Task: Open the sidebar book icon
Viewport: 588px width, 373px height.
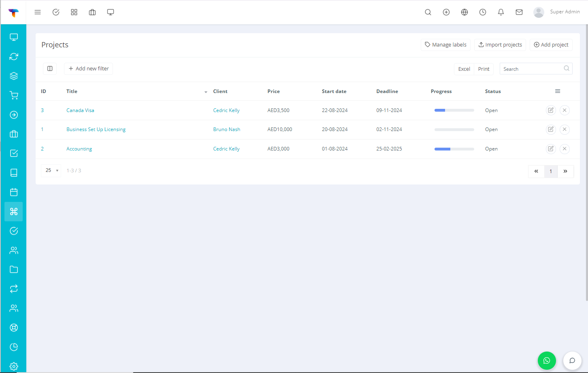Action: (14, 173)
